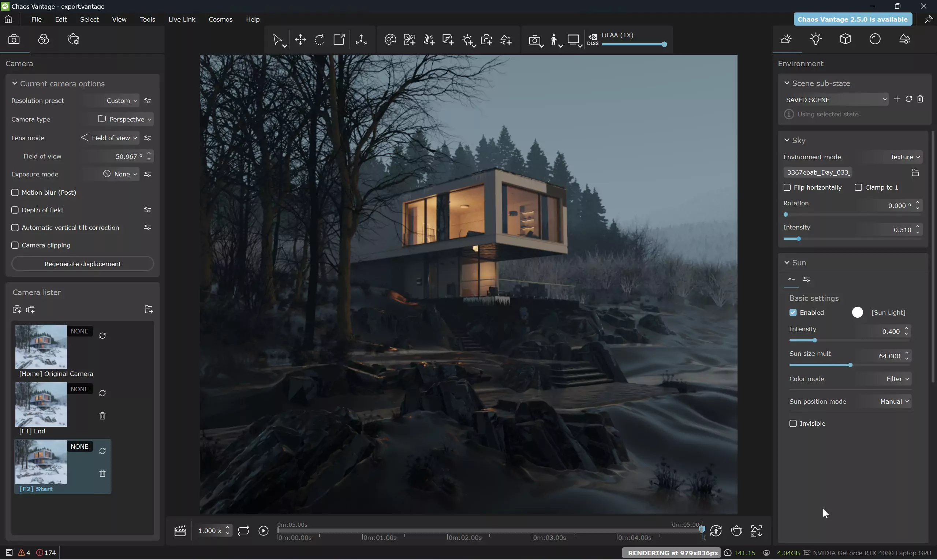
Task: Enable Motion blur (Post) checkbox
Action: click(15, 193)
